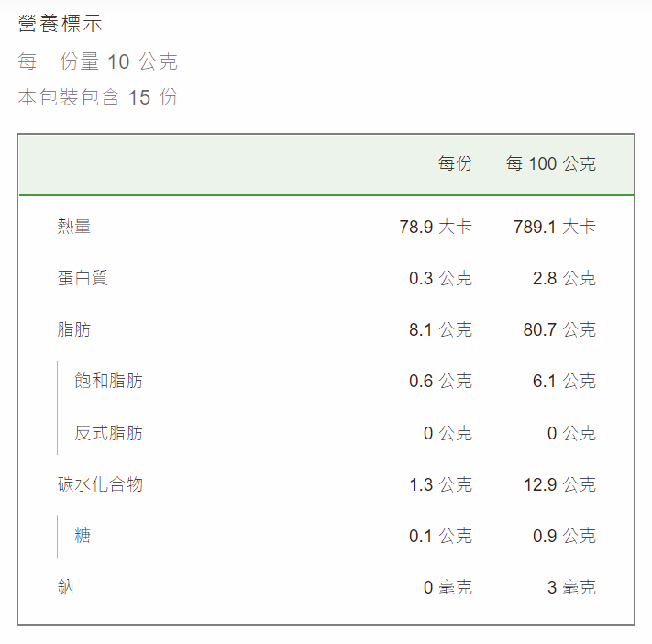The image size is (652, 644).
Task: Select the 80.7 公克 value
Action: click(x=559, y=329)
